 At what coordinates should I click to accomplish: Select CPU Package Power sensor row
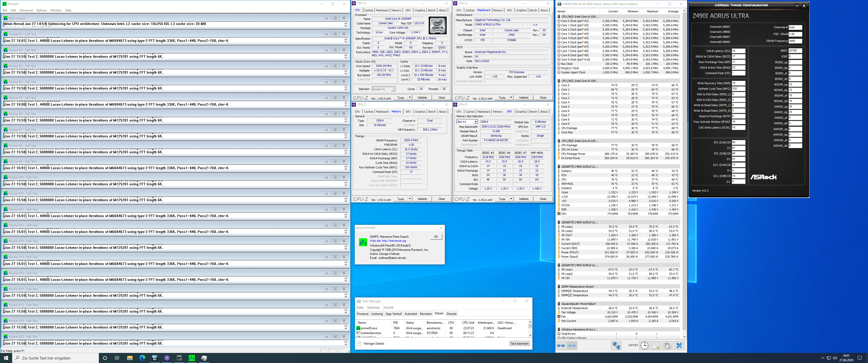619,154
